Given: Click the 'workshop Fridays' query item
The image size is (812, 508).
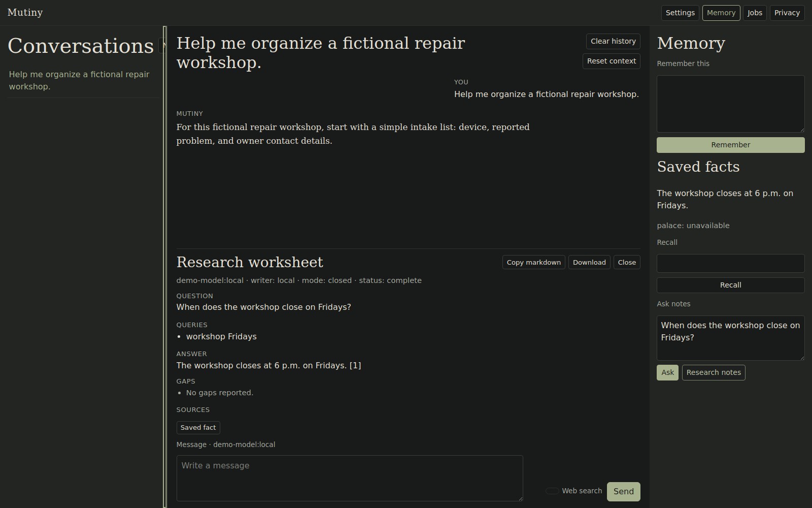Looking at the screenshot, I should point(221,336).
